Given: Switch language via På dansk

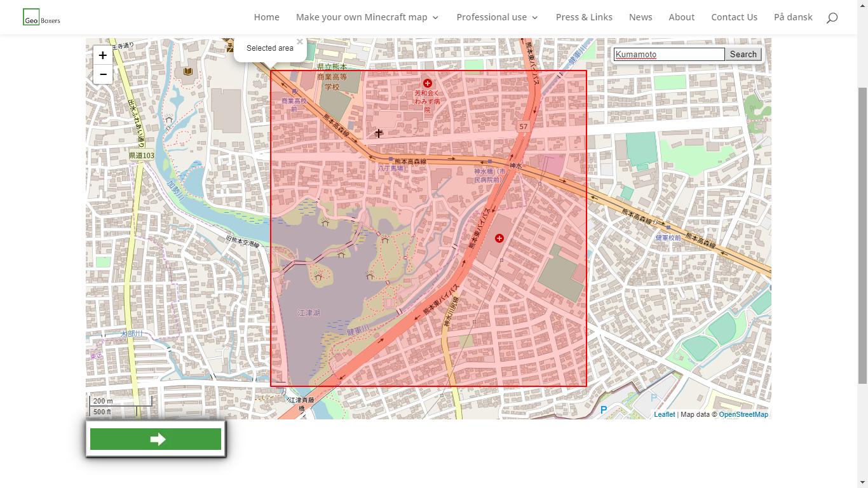Looking at the screenshot, I should [x=793, y=17].
